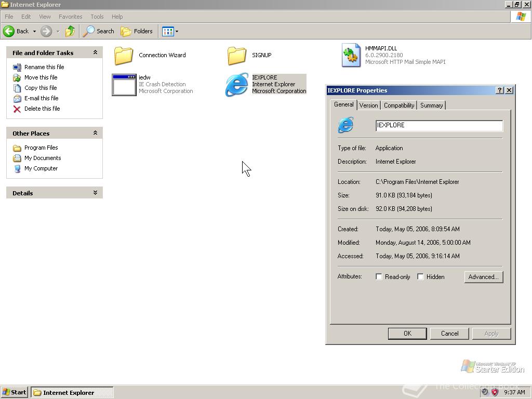Open Back history dropdown arrow
This screenshot has width=532, height=399.
[x=34, y=31]
